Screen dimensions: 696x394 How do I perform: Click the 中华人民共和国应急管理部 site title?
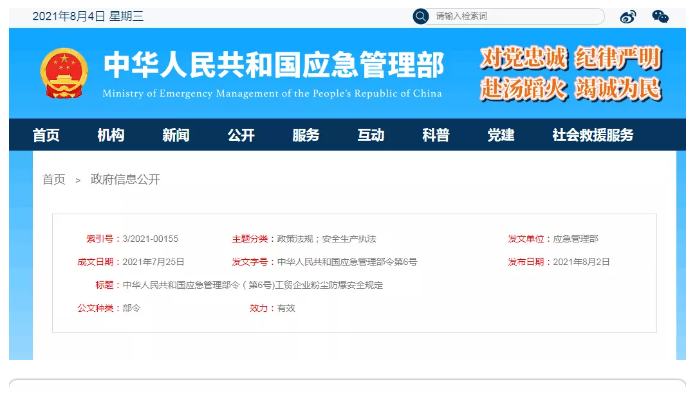click(273, 65)
